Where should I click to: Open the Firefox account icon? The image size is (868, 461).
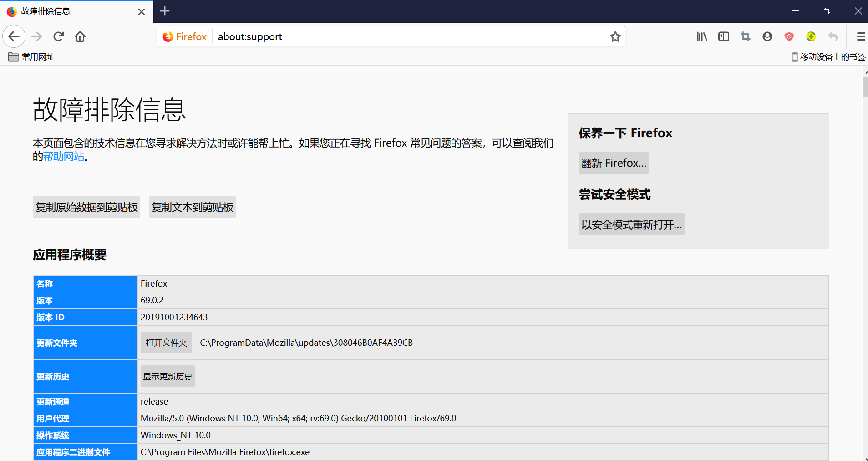point(767,36)
